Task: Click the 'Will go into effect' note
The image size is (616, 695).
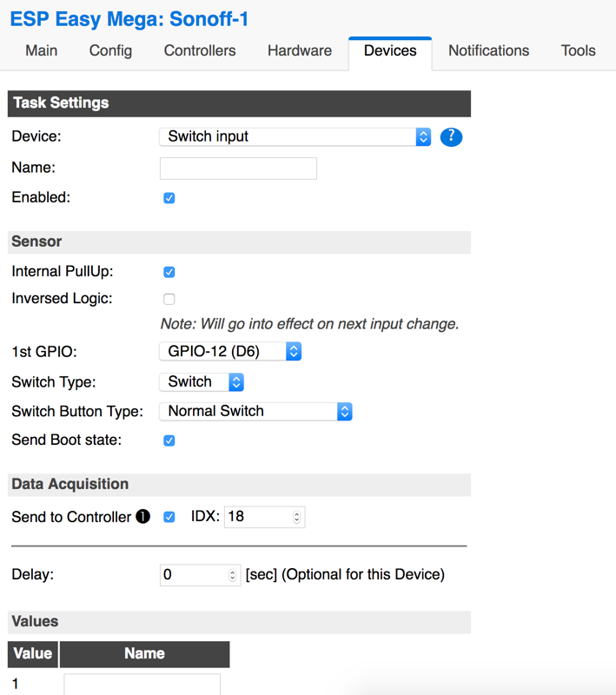Action: (x=309, y=324)
